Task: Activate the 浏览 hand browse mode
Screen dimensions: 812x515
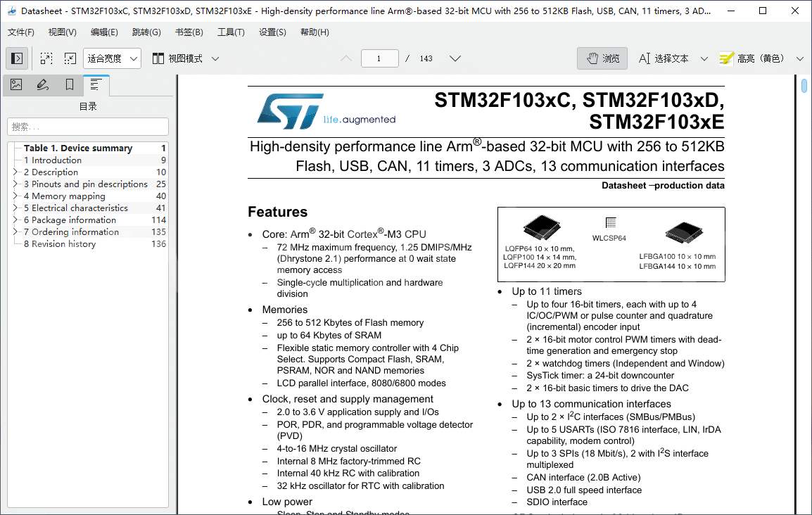Action: pyautogui.click(x=602, y=58)
